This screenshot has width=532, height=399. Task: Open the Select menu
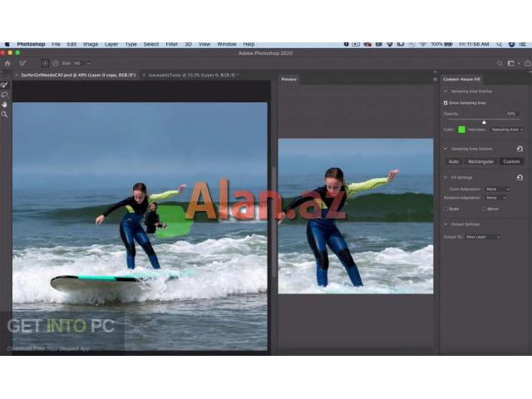(x=151, y=44)
